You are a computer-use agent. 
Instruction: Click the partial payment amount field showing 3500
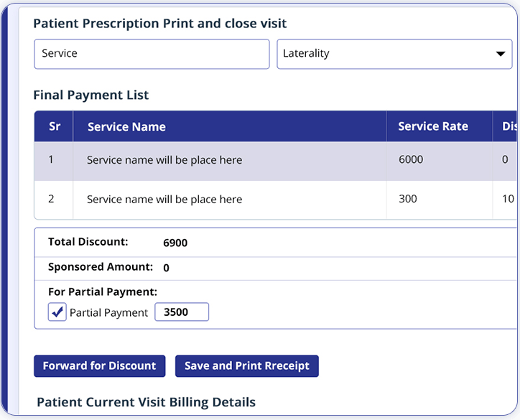[182, 312]
